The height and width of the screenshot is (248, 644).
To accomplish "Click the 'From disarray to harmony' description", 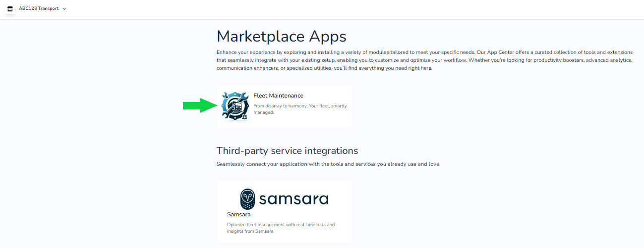I will [x=300, y=109].
